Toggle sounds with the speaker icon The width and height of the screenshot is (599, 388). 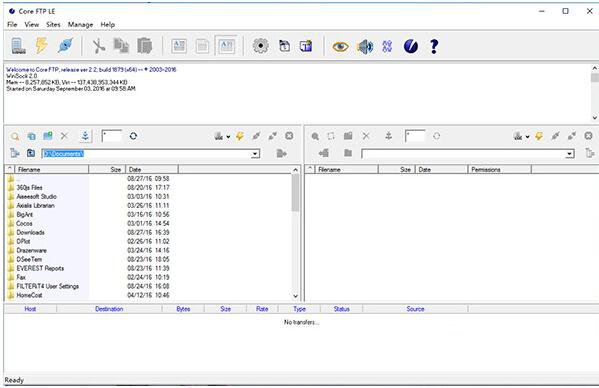pyautogui.click(x=364, y=47)
